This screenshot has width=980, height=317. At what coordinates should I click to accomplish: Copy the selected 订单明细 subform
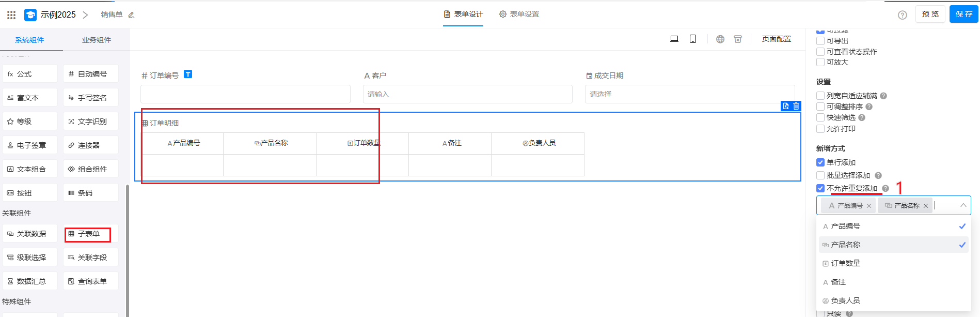(x=786, y=106)
